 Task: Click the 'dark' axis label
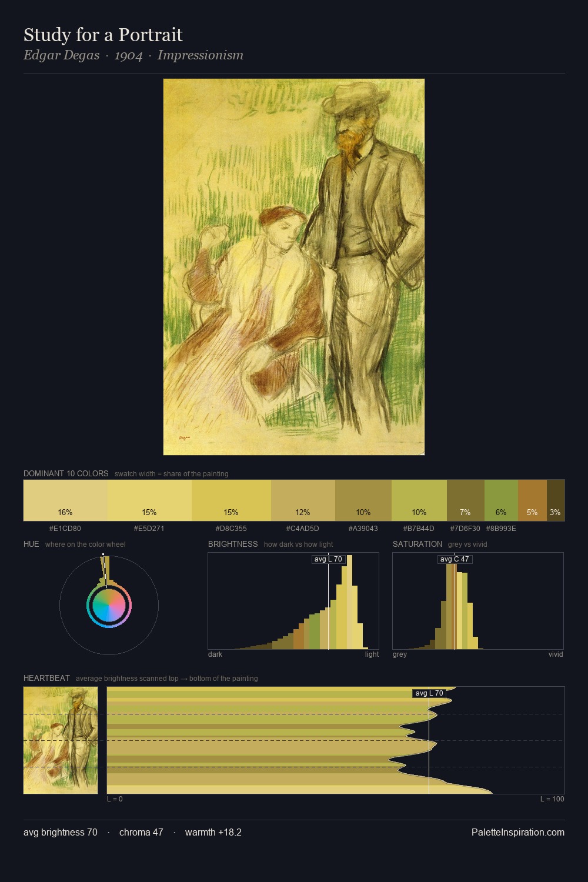point(215,654)
